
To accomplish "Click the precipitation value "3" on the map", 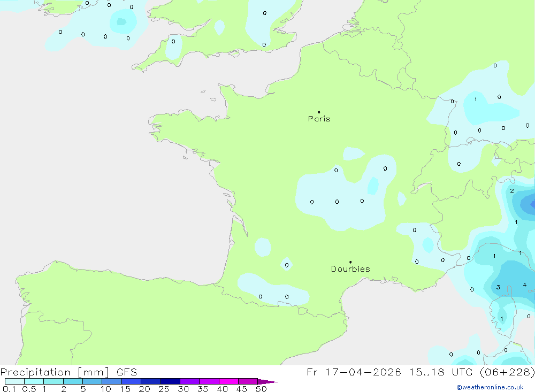I will click(498, 287).
